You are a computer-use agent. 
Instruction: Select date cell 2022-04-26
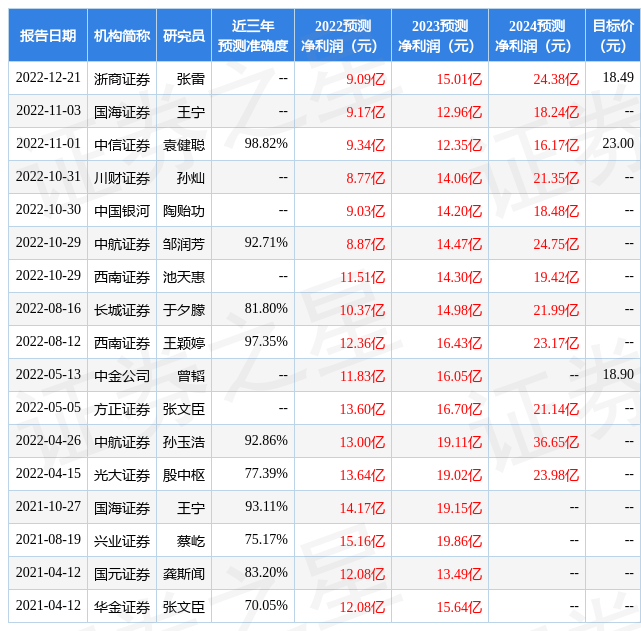click(48, 441)
